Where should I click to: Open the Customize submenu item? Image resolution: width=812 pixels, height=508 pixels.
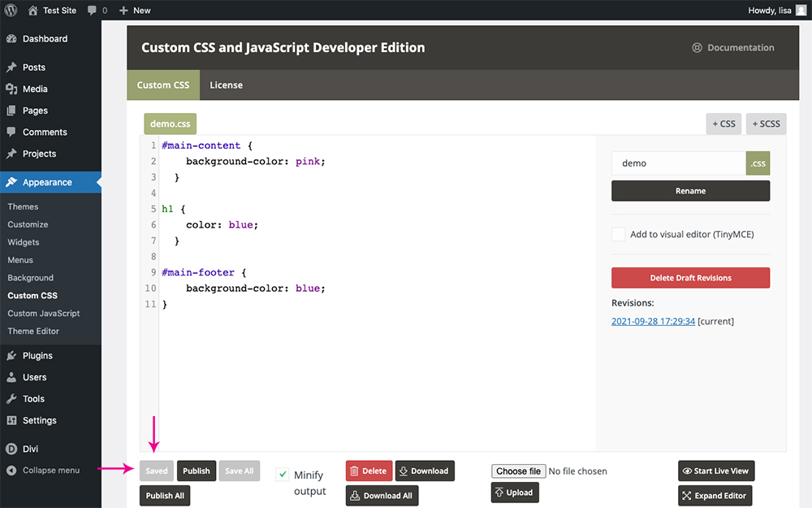click(28, 224)
